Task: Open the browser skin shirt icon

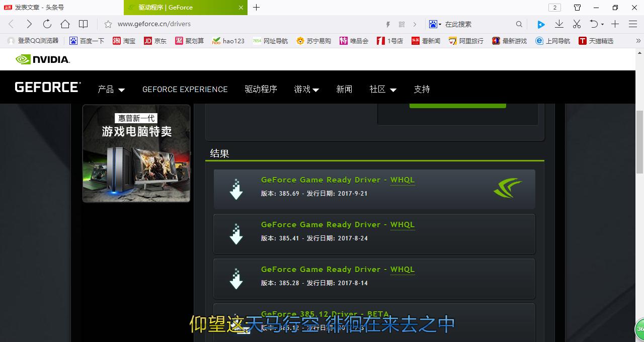Action: click(577, 8)
